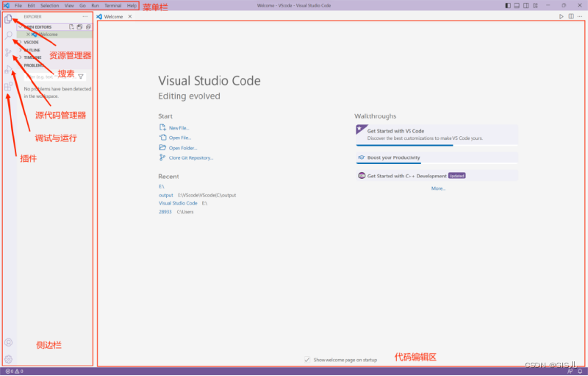Image resolution: width=588 pixels, height=376 pixels.
Task: Toggle Panel layout icon in title bar
Action: 517,6
